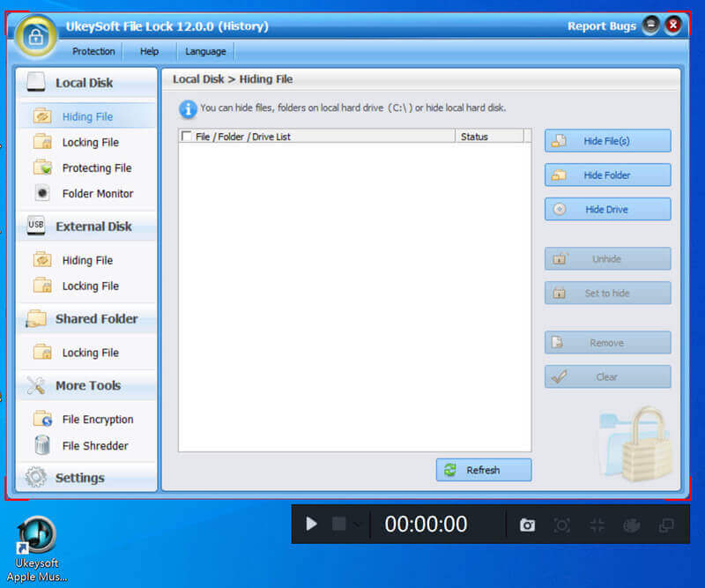The image size is (705, 588).
Task: Select the Local Disk section header
Action: [86, 83]
